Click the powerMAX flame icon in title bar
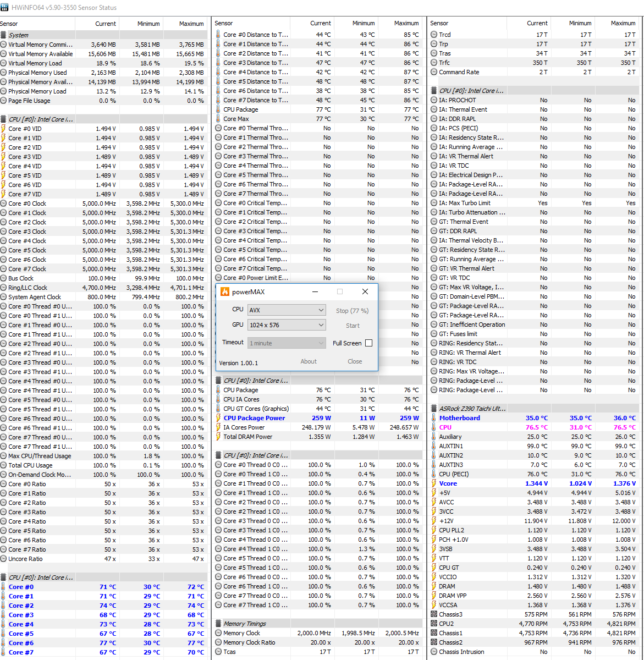 click(224, 291)
